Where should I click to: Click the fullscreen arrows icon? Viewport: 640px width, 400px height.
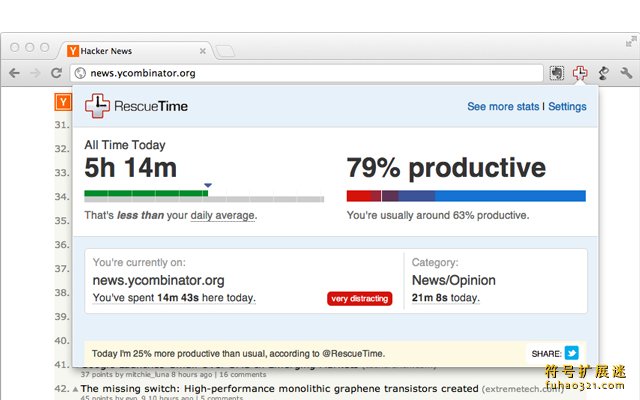click(631, 41)
